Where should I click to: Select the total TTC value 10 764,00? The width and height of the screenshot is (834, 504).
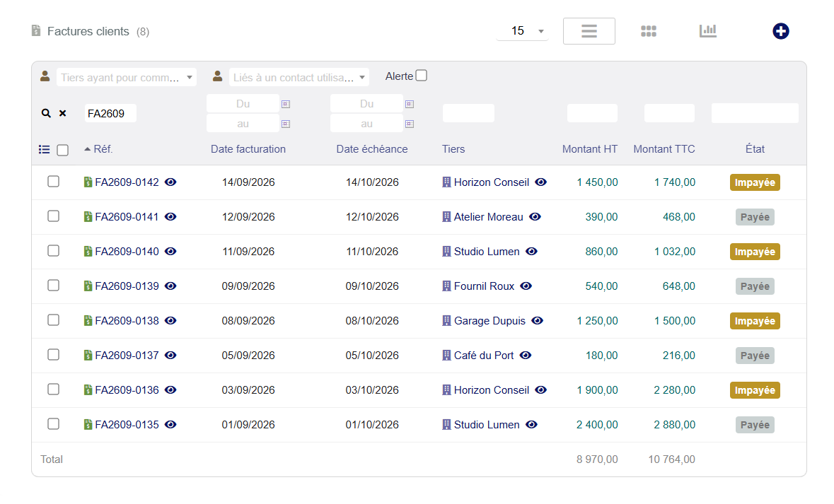[671, 459]
